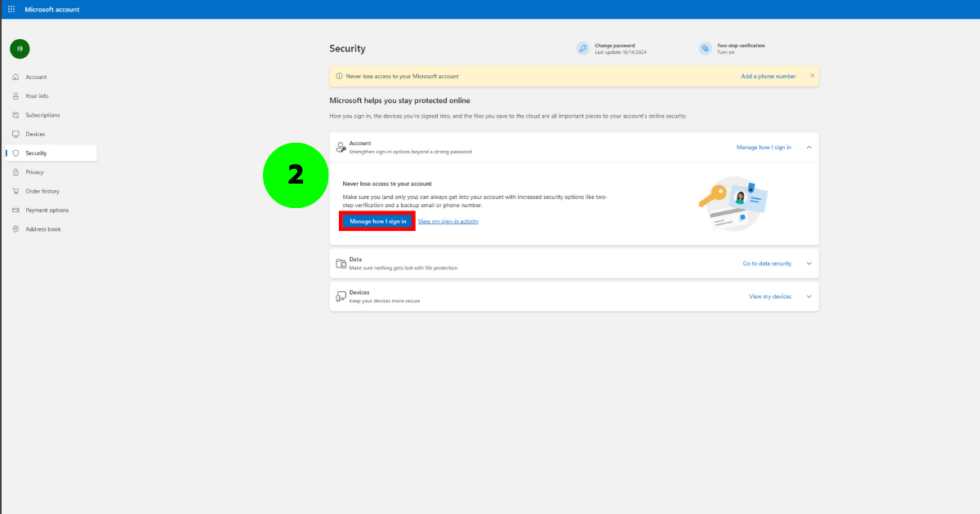
Task: Turn on Two-step verification link
Action: pos(726,52)
